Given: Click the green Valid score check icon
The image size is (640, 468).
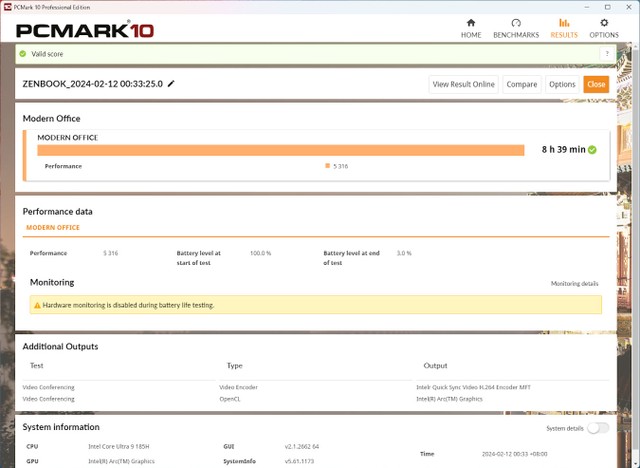Looking at the screenshot, I should coord(23,53).
